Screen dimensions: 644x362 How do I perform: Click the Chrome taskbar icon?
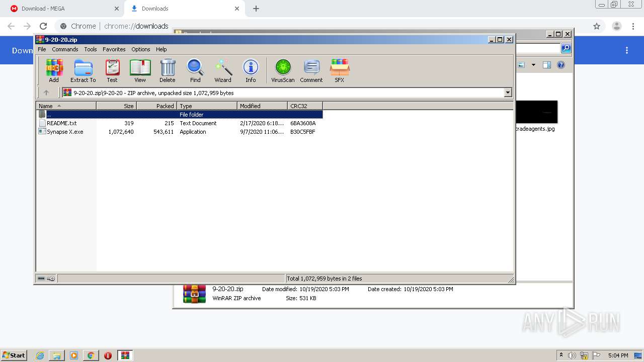pos(91,355)
